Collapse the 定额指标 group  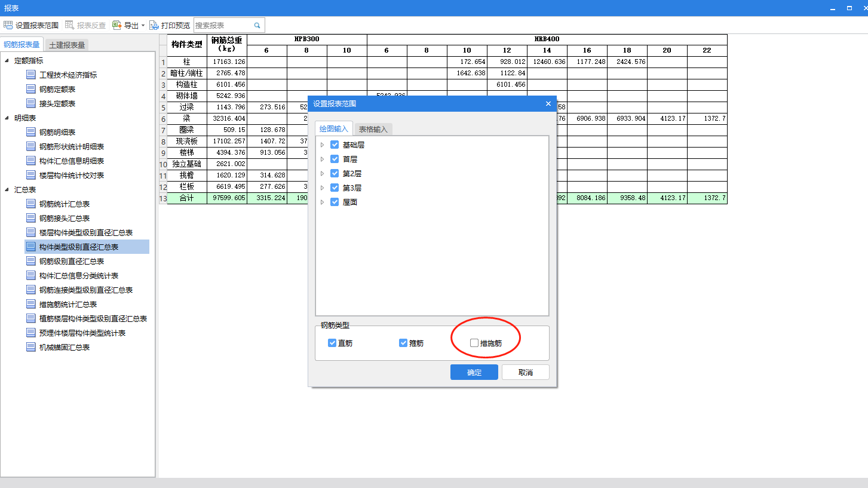[7, 60]
